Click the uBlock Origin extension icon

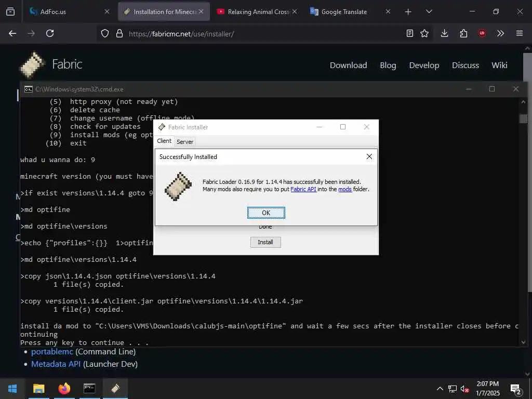click(x=482, y=33)
